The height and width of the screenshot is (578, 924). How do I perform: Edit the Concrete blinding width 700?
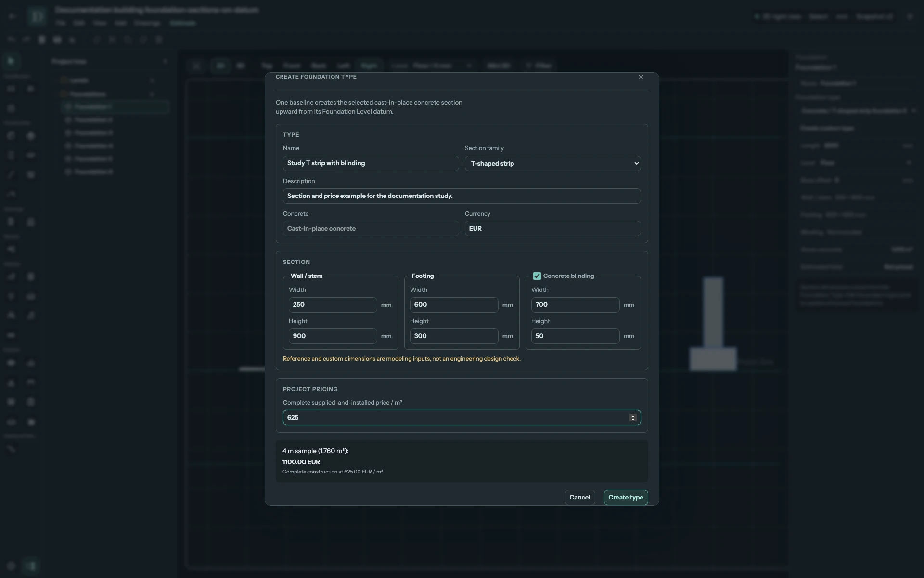click(x=575, y=305)
